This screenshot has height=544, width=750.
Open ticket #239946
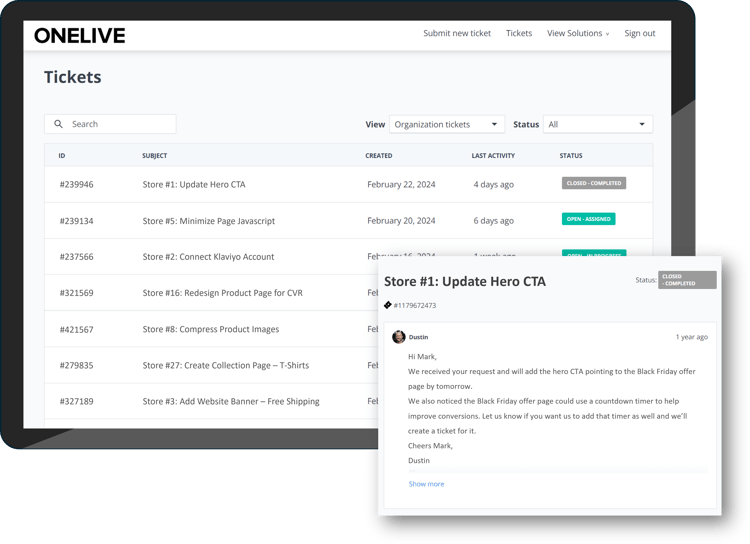[x=77, y=184]
